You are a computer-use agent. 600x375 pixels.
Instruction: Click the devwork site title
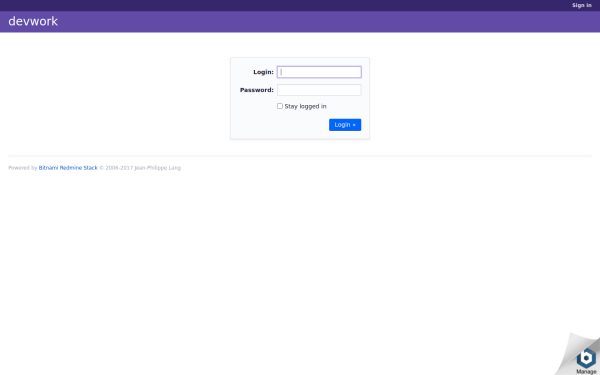(x=33, y=21)
